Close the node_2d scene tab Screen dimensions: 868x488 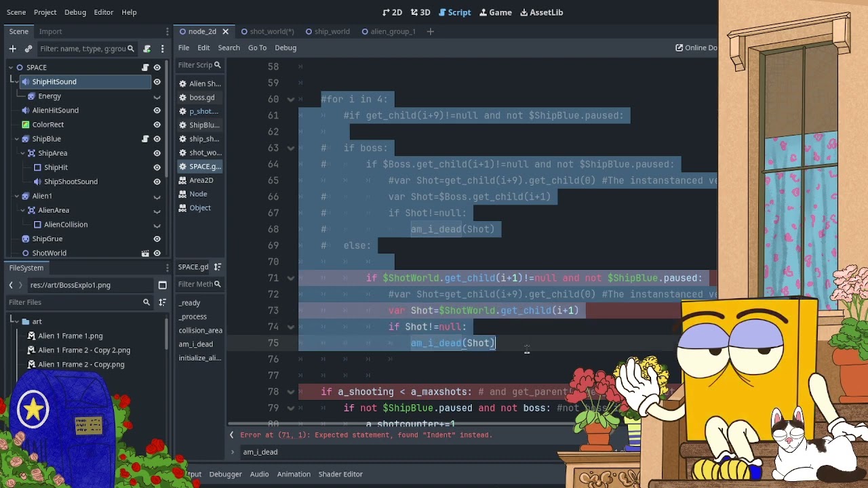225,32
